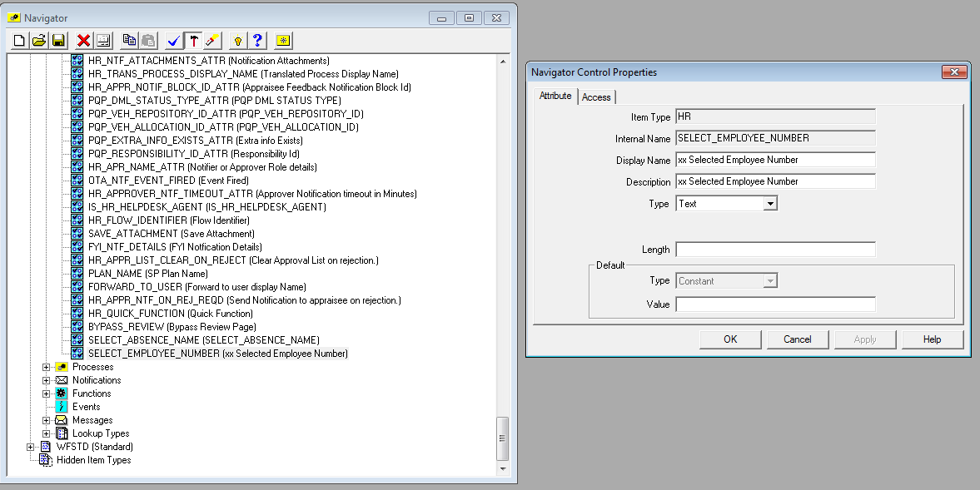Click the flashlight Find icon
This screenshot has width=980, height=490.
tap(212, 41)
